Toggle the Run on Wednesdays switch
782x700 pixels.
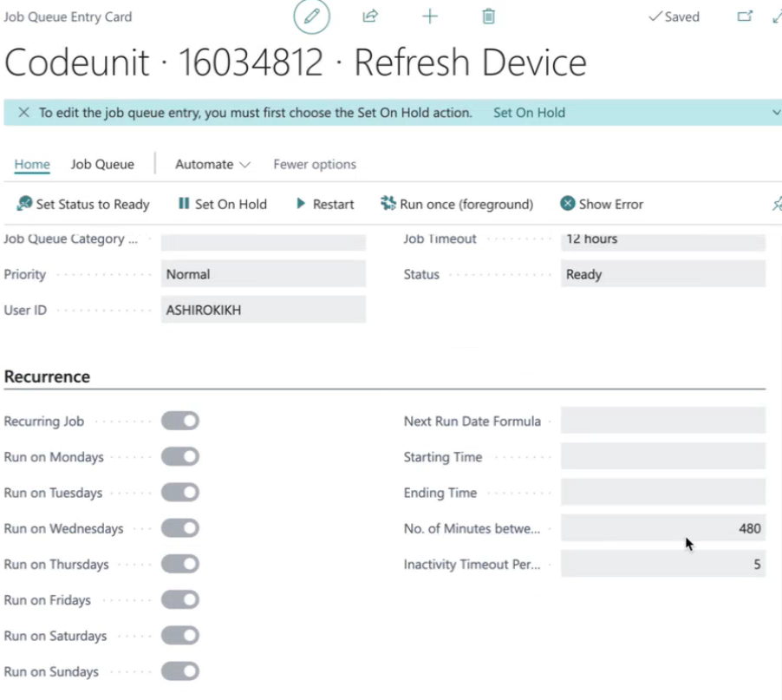[x=180, y=528]
